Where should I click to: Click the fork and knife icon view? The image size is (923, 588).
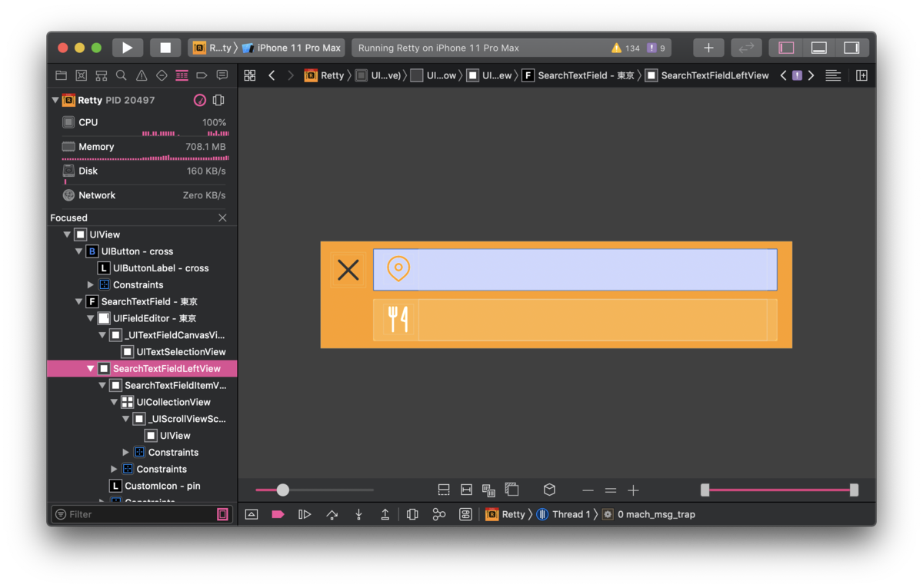pos(398,319)
